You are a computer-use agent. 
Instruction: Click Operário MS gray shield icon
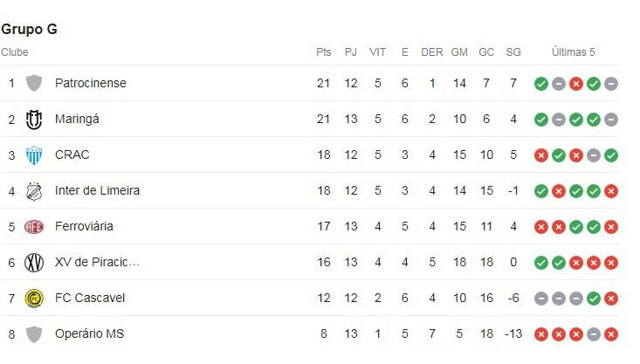pyautogui.click(x=34, y=334)
